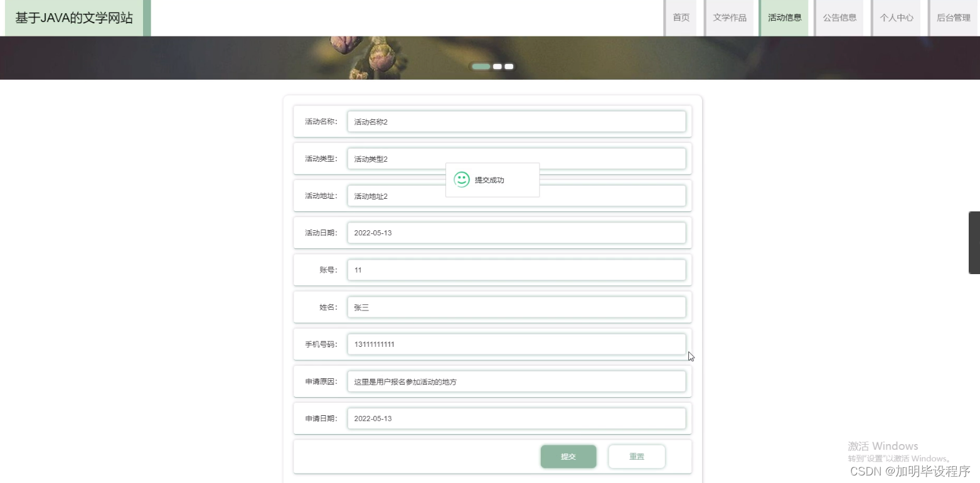This screenshot has height=483, width=980.
Task: Click the site logo 基于JAVA的文学网站
Action: (x=73, y=18)
